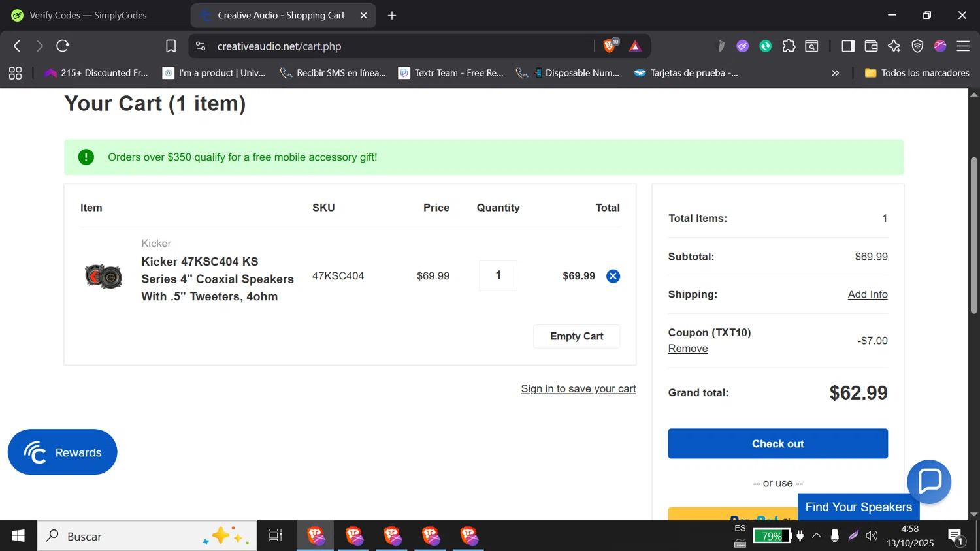Reload the current page
980x551 pixels.
63,46
